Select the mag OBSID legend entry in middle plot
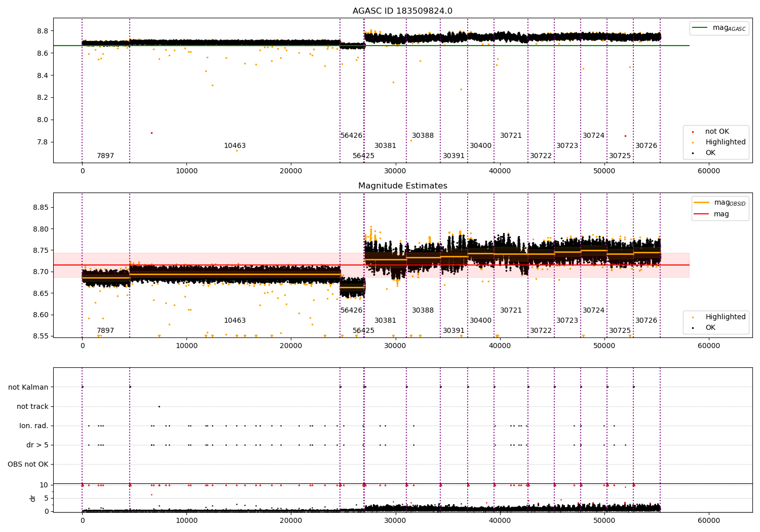 coord(720,203)
